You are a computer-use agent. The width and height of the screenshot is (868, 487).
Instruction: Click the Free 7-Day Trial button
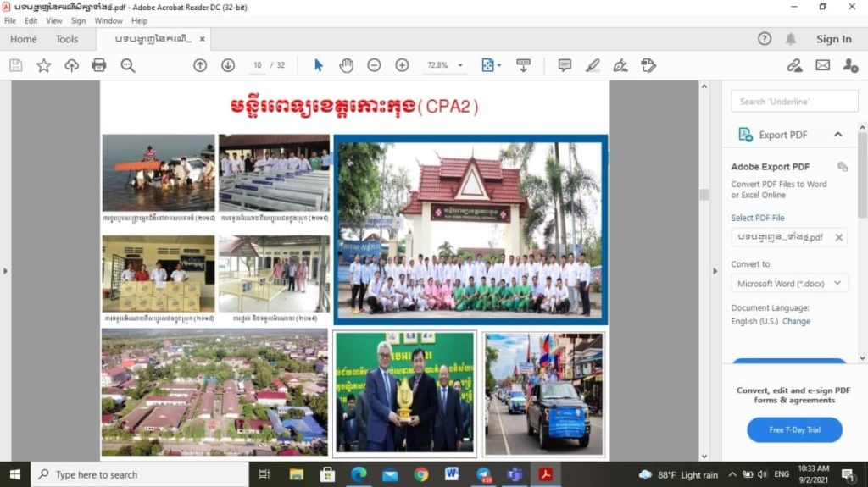(x=794, y=429)
